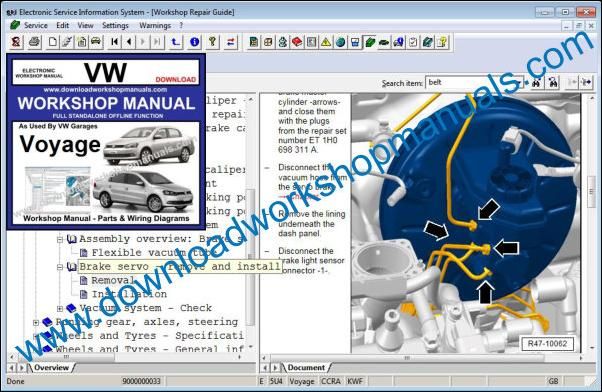
Task: Click the car vehicle selection toolbar icon
Action: pyautogui.click(x=96, y=41)
